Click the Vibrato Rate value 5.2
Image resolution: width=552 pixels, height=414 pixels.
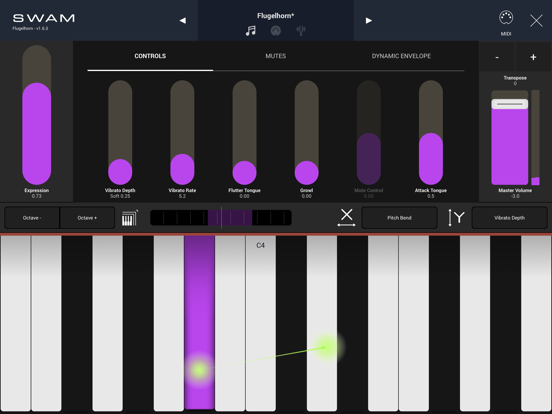coord(182,196)
